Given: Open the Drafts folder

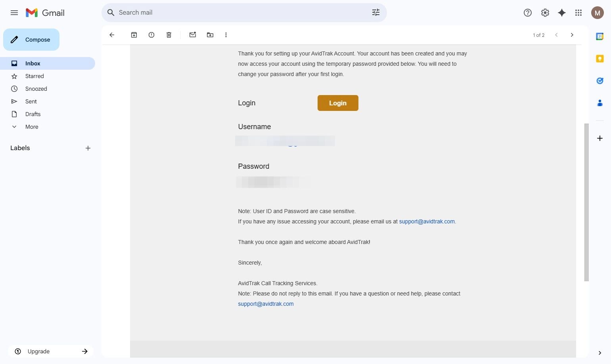Looking at the screenshot, I should click(48, 114).
